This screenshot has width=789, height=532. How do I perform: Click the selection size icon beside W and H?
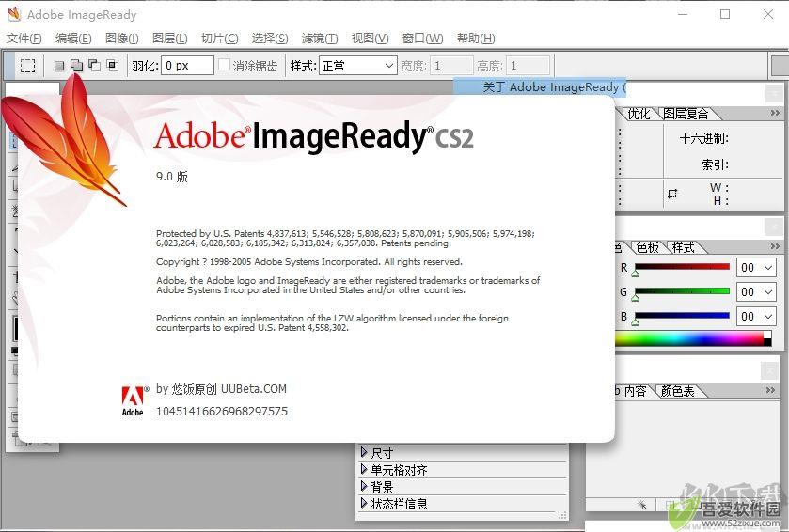[x=672, y=194]
